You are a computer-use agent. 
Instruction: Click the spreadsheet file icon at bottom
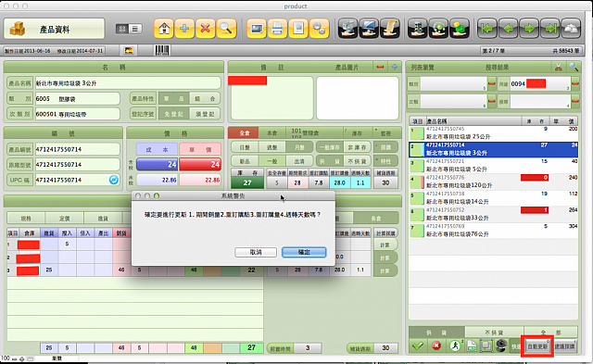pos(472,345)
